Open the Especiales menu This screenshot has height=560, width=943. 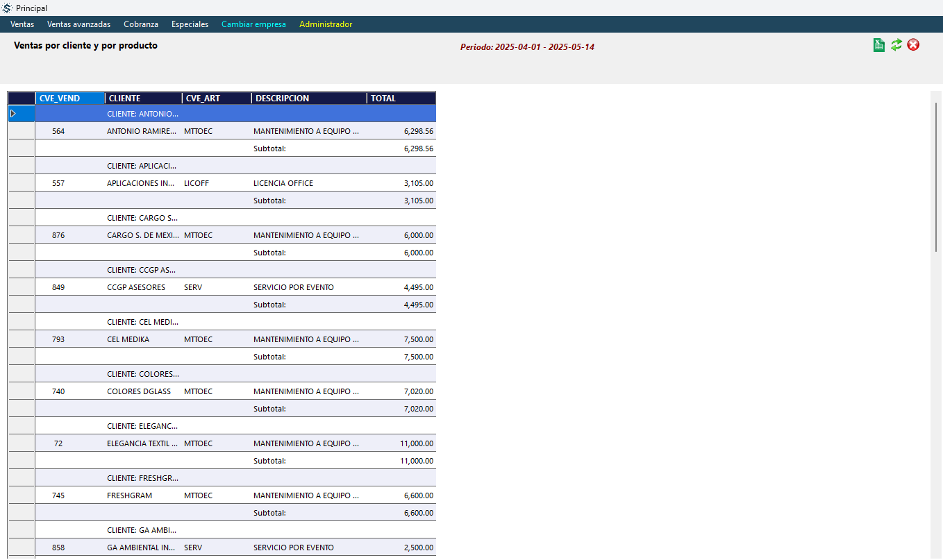pos(190,24)
